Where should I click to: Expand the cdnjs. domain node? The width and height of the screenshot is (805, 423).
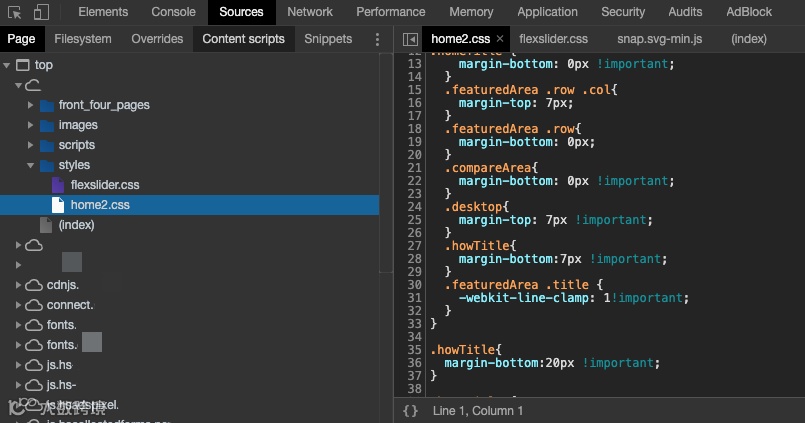click(x=19, y=285)
